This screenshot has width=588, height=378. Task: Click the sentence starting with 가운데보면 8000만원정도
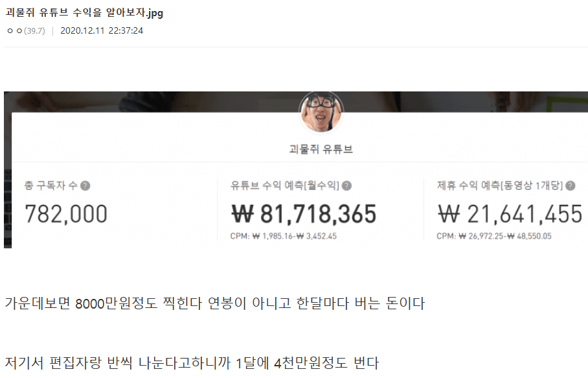click(x=215, y=303)
